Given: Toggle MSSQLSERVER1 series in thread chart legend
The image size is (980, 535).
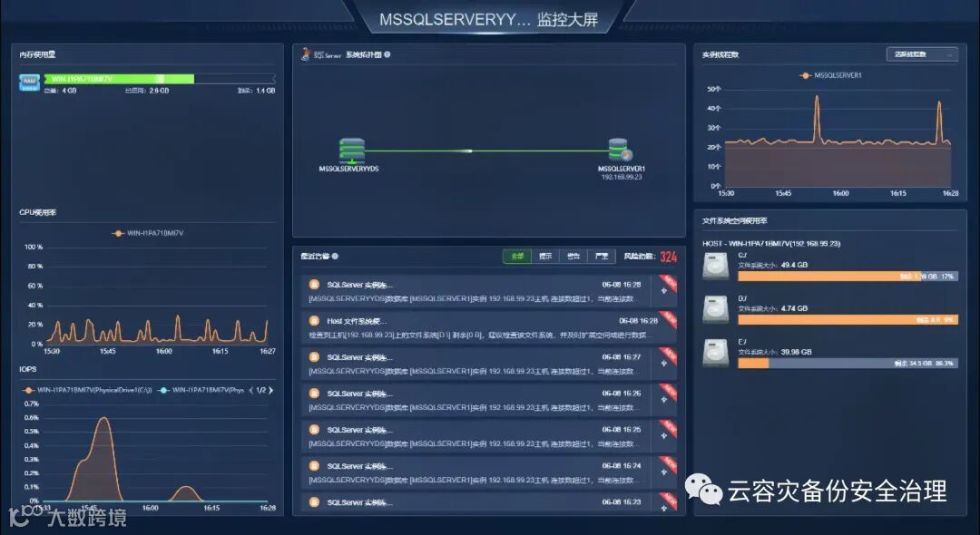Looking at the screenshot, I should 830,75.
